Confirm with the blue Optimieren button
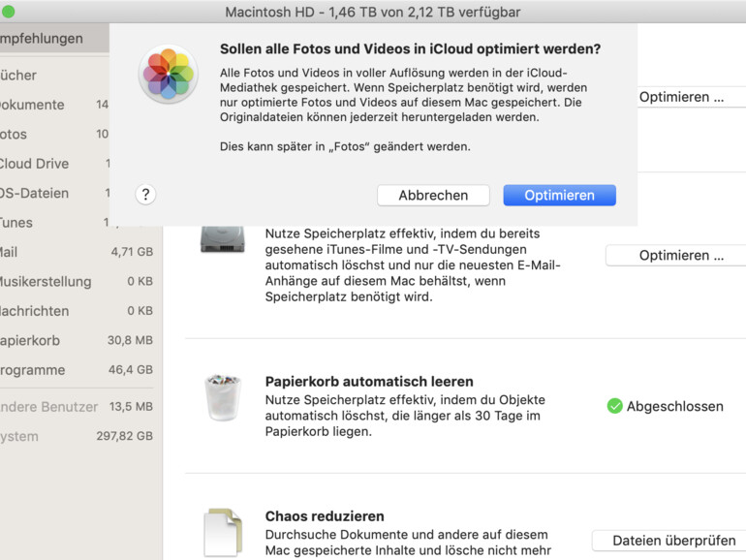 coord(559,195)
